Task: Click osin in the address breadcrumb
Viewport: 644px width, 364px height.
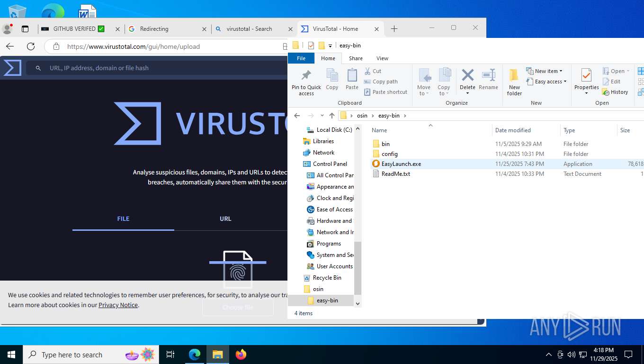Action: point(362,116)
